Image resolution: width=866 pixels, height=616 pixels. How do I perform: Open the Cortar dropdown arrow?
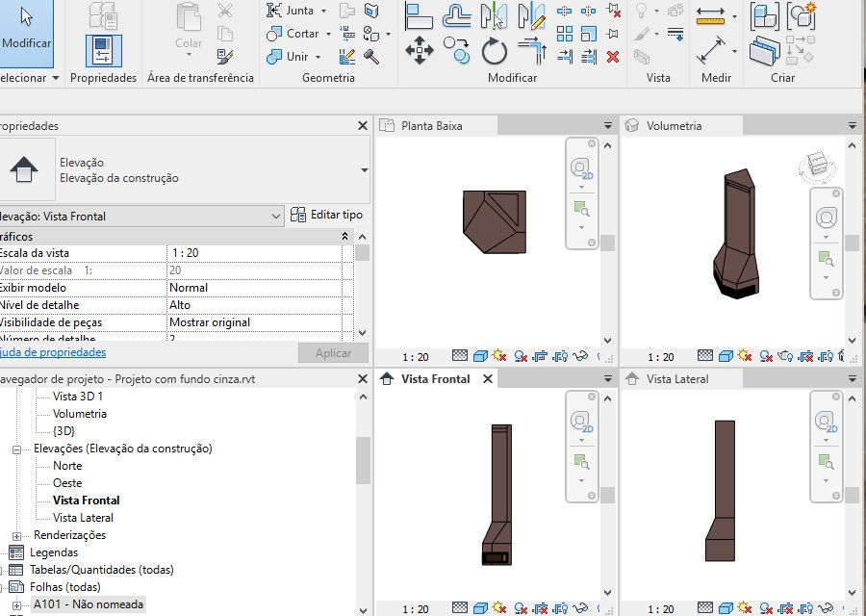coord(329,35)
